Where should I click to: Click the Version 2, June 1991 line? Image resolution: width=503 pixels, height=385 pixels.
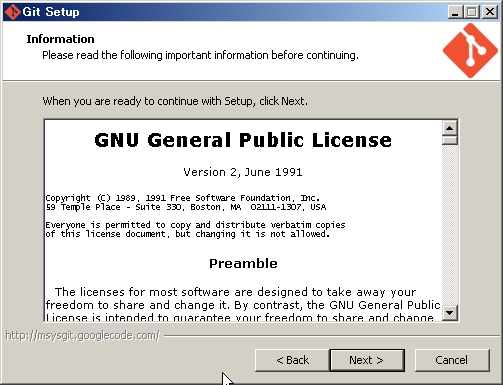coord(243,172)
